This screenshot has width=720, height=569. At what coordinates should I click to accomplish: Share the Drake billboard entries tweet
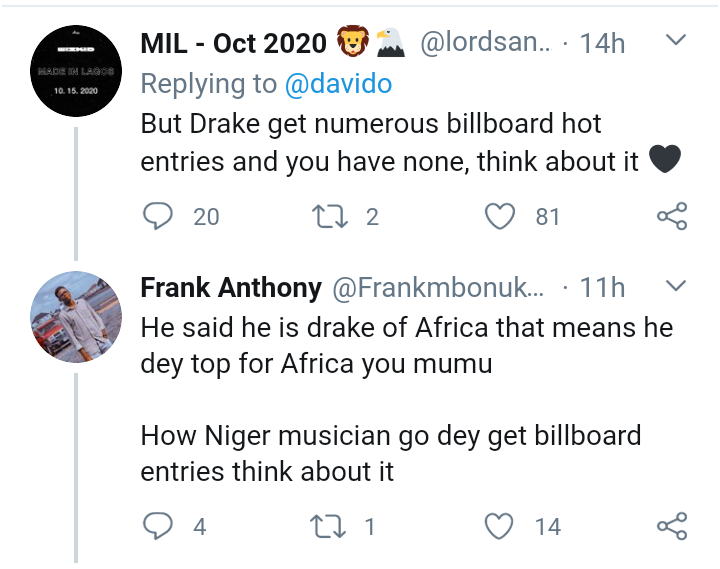tap(672, 216)
